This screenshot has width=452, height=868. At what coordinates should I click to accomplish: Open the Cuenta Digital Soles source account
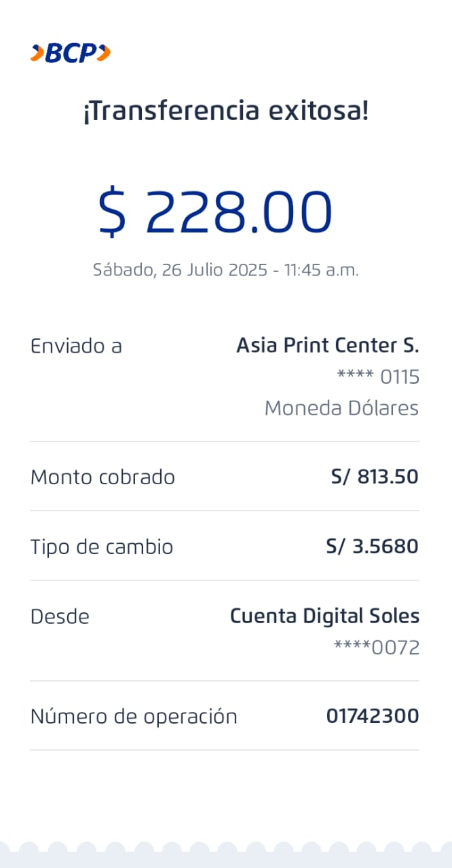tap(324, 616)
